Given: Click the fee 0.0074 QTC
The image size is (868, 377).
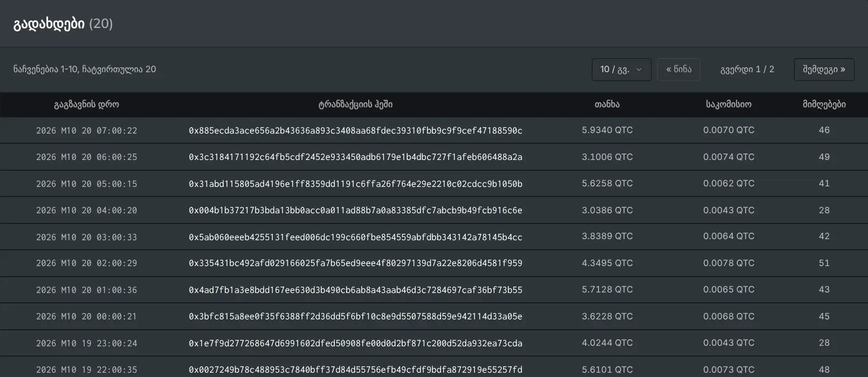Looking at the screenshot, I should [728, 157].
